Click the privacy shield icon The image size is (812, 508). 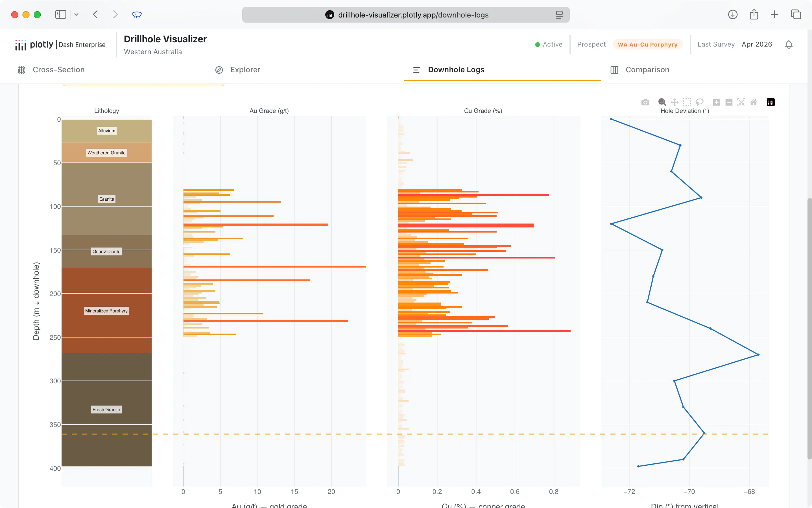click(x=137, y=14)
